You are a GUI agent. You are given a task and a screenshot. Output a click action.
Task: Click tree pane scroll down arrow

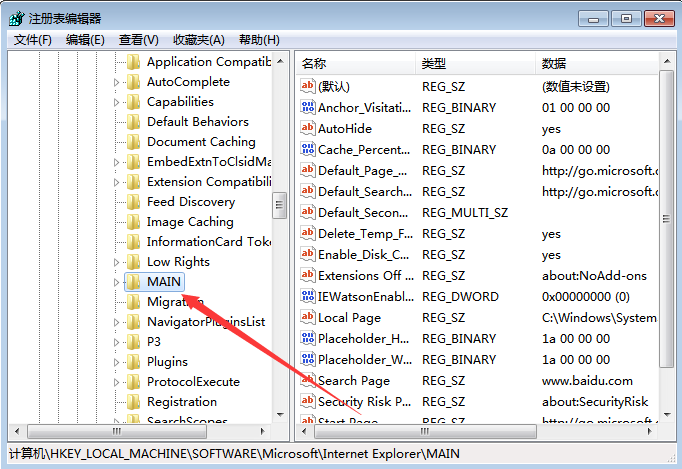(x=280, y=415)
